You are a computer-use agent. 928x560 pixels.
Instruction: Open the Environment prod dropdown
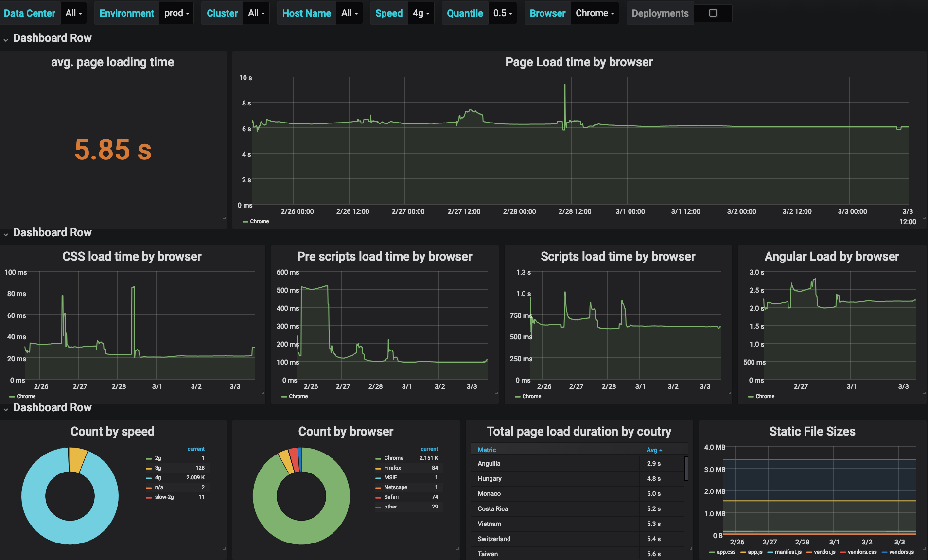click(176, 13)
